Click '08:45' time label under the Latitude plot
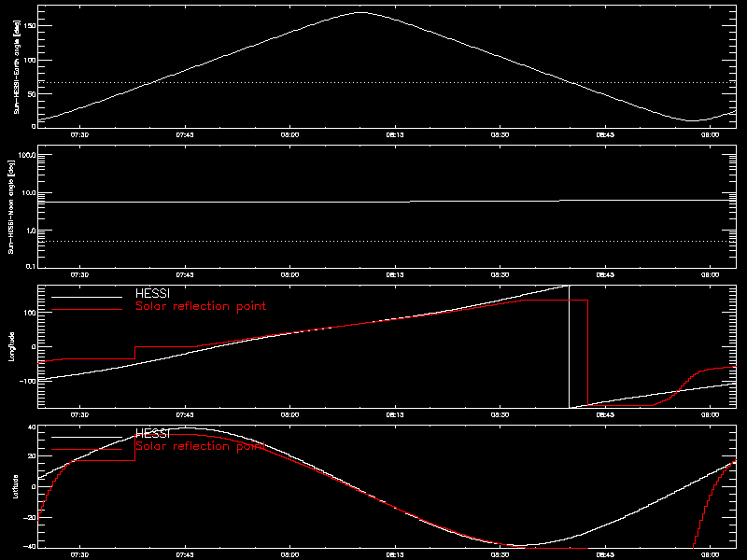Screen dimensions: 747x560 tap(605, 554)
